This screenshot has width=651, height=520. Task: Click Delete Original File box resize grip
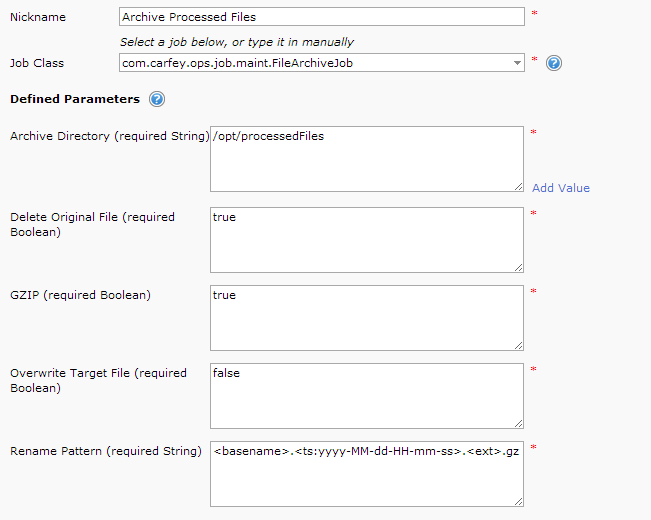click(518, 266)
